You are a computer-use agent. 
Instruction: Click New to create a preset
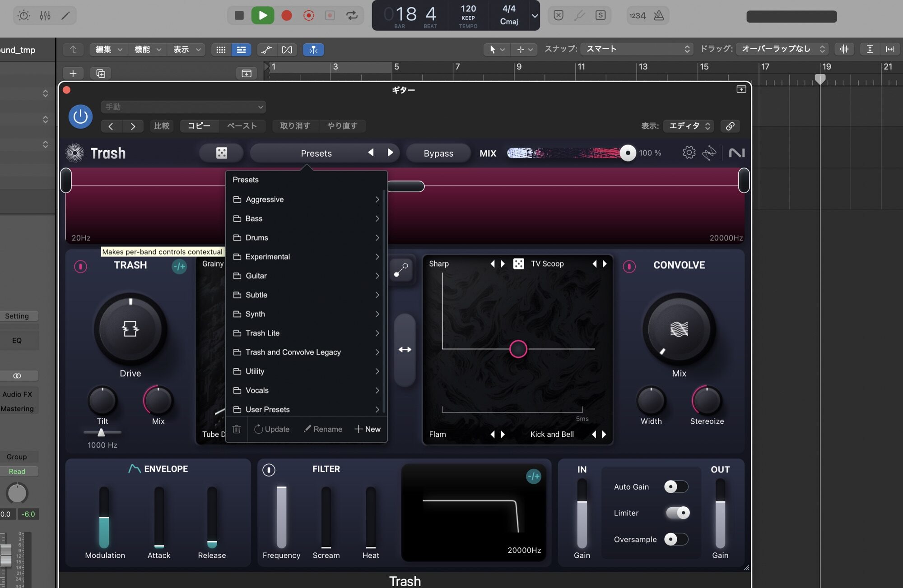coord(368,429)
